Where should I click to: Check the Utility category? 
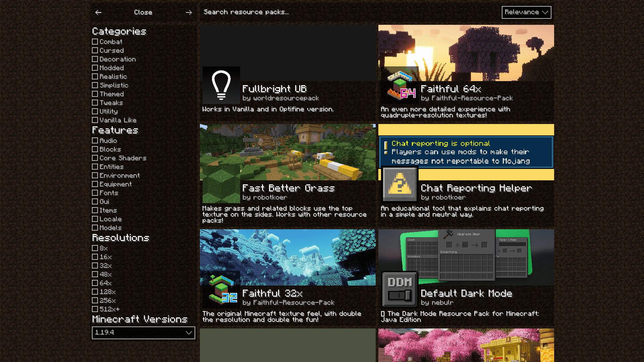95,111
